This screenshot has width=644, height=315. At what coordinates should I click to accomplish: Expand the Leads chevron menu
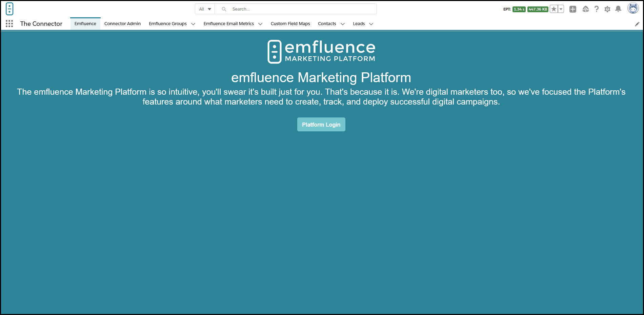click(x=371, y=24)
